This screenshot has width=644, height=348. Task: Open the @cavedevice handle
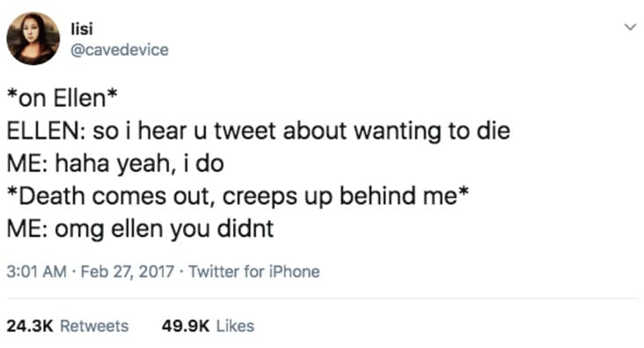(120, 50)
